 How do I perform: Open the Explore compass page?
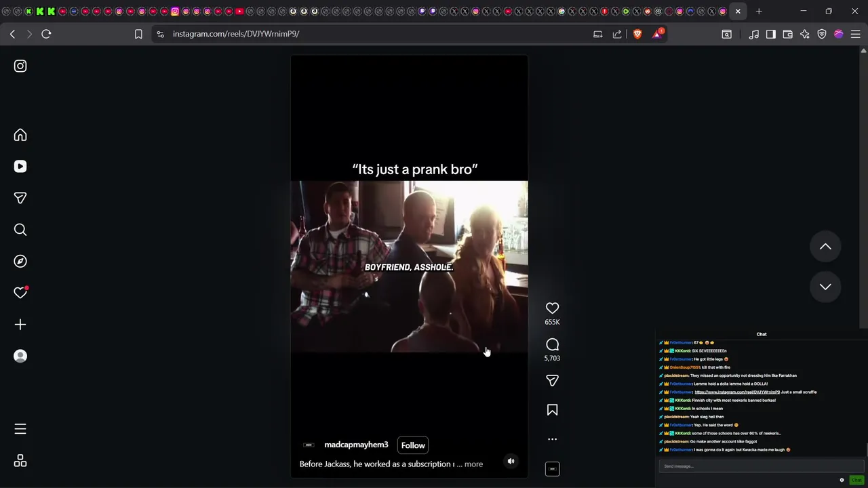pyautogui.click(x=20, y=261)
